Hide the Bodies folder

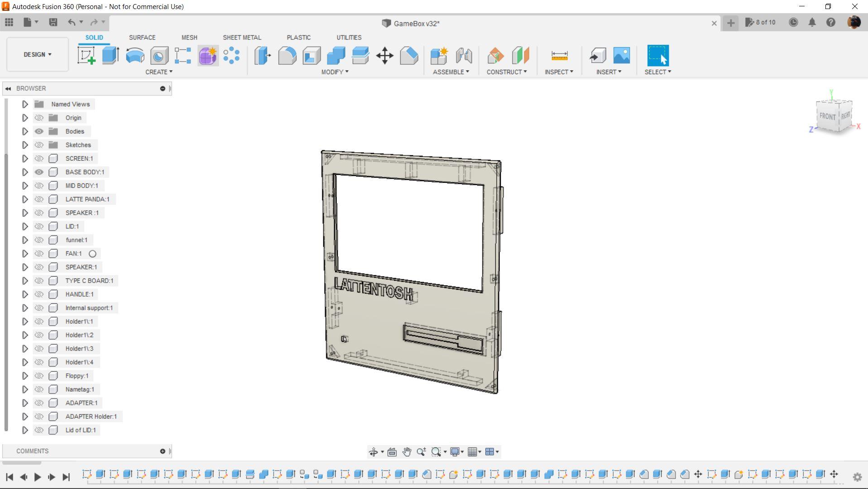[39, 131]
